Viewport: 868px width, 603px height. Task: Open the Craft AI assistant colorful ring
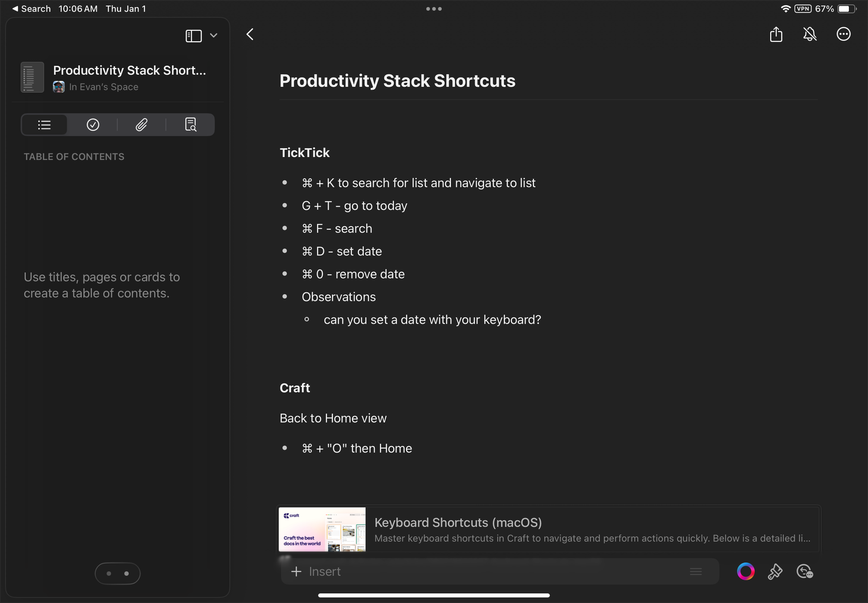coord(746,571)
